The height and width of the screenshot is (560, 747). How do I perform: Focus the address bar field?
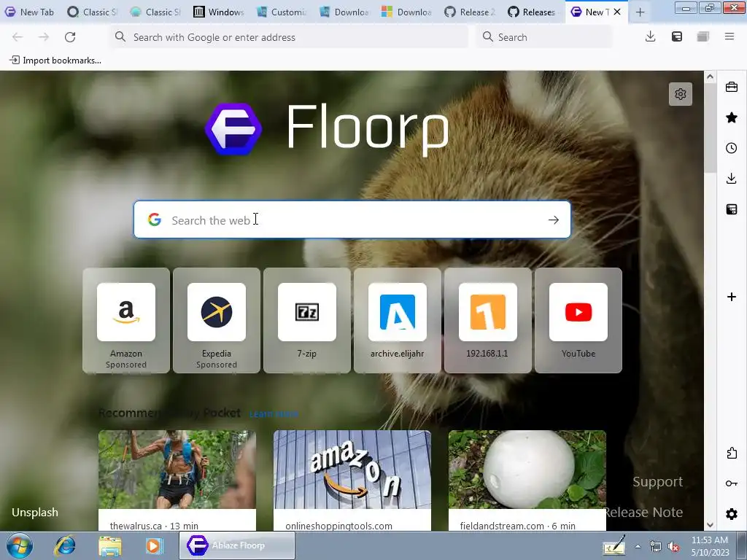point(290,37)
